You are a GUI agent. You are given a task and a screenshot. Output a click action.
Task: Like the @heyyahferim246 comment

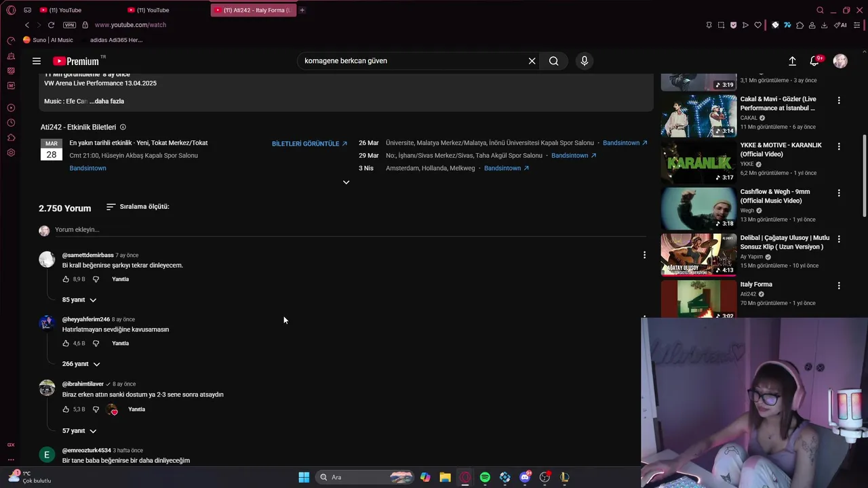66,344
